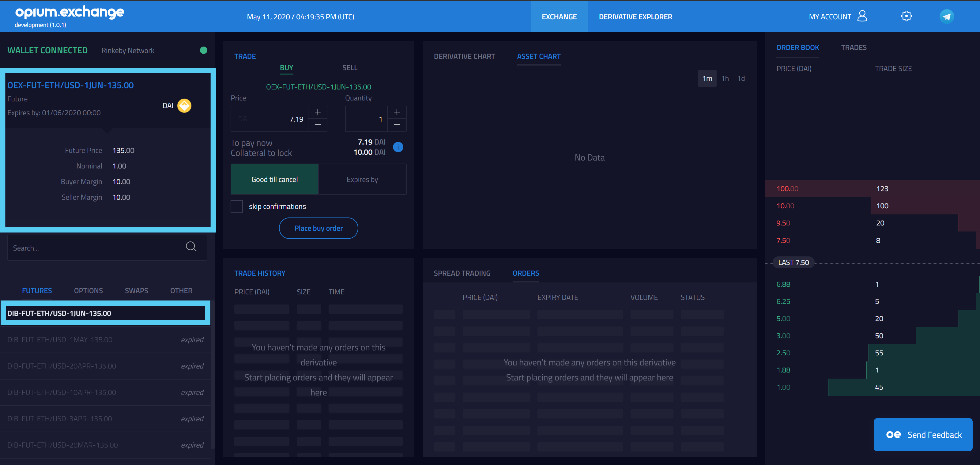Select Good till cancel option

(275, 179)
